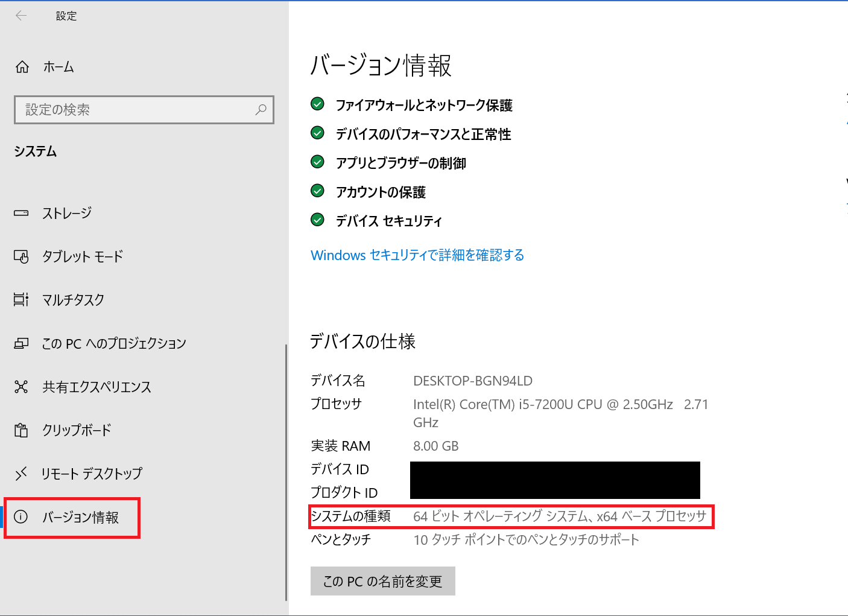Open ストレージ from the System menu list
Image resolution: width=848 pixels, height=616 pixels.
(66, 213)
